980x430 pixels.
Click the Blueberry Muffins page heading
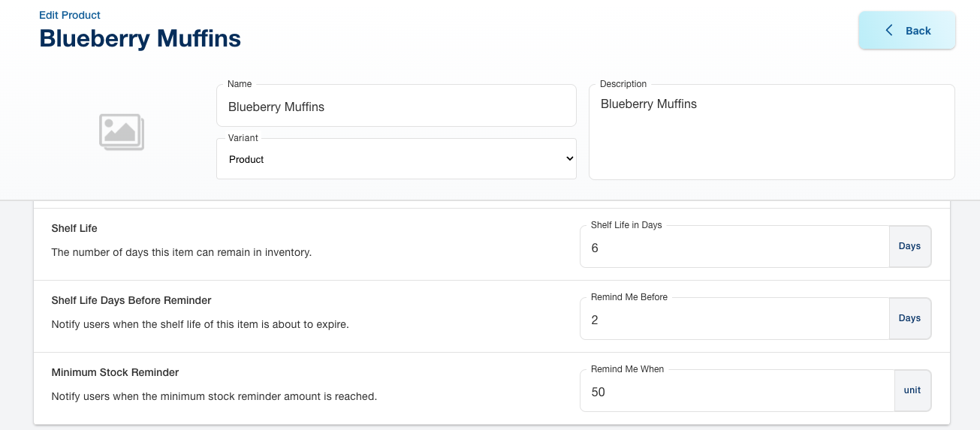(140, 38)
